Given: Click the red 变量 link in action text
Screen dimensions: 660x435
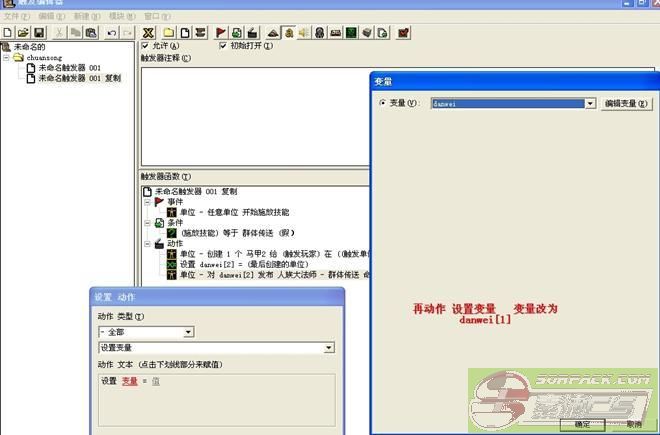Looking at the screenshot, I should (130, 381).
